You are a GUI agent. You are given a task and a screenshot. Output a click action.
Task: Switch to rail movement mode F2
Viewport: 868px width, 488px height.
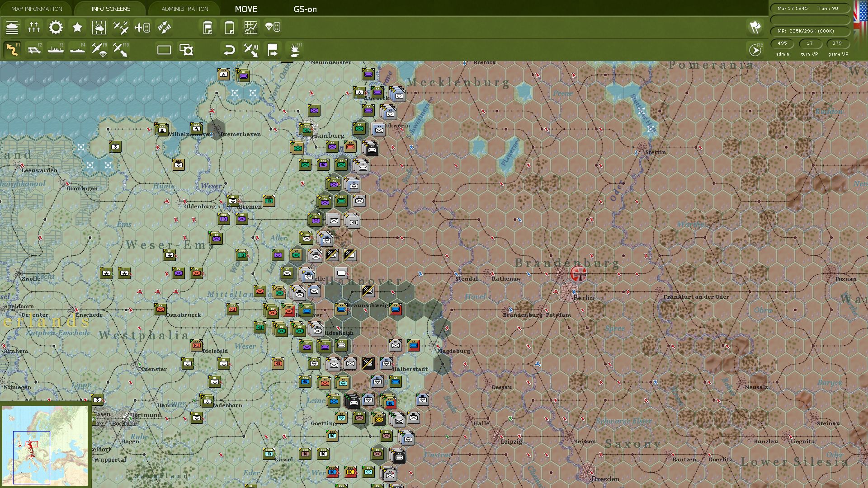pyautogui.click(x=34, y=50)
